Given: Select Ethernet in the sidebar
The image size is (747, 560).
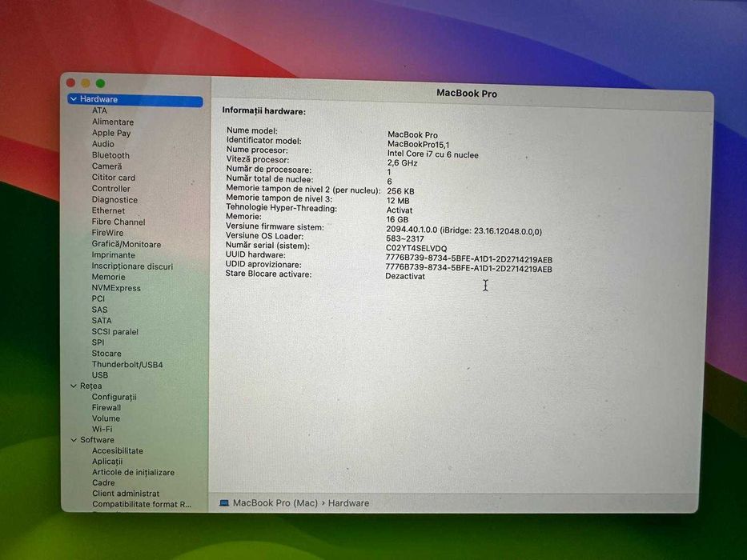Looking at the screenshot, I should (x=108, y=210).
